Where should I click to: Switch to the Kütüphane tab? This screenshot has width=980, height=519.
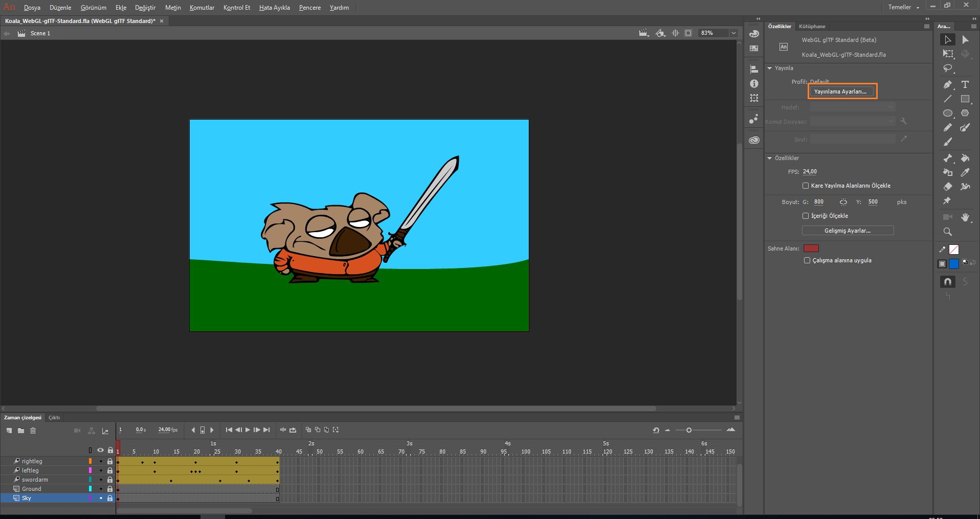click(x=812, y=27)
